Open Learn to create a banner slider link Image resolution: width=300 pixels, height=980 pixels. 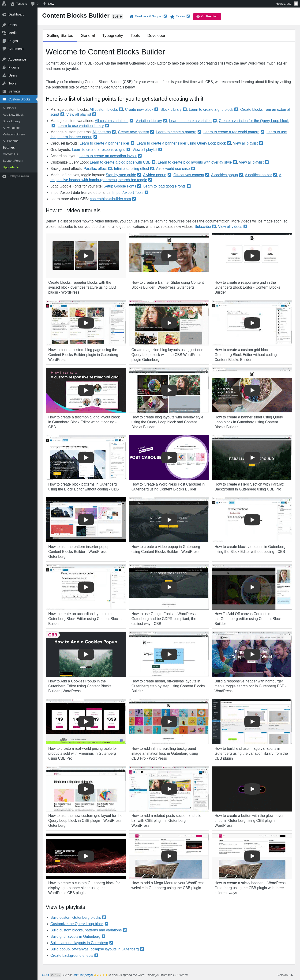coord(105,143)
